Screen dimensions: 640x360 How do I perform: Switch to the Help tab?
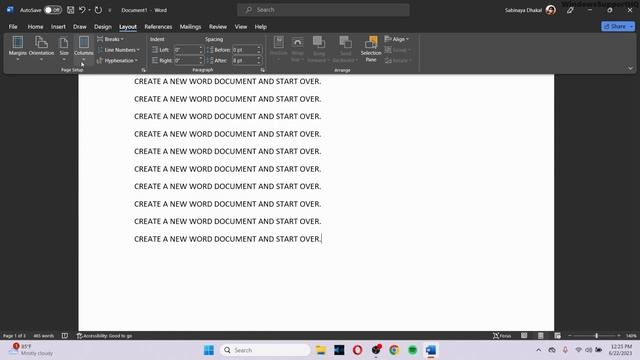[x=260, y=27]
